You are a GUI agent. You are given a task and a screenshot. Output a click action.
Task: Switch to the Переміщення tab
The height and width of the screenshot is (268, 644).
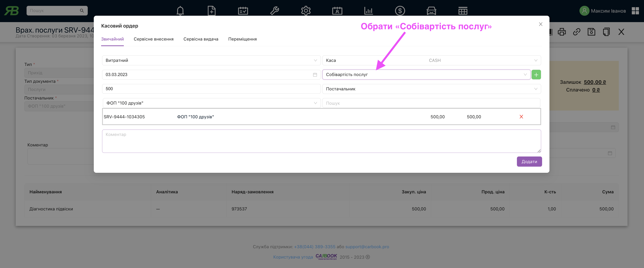click(242, 39)
